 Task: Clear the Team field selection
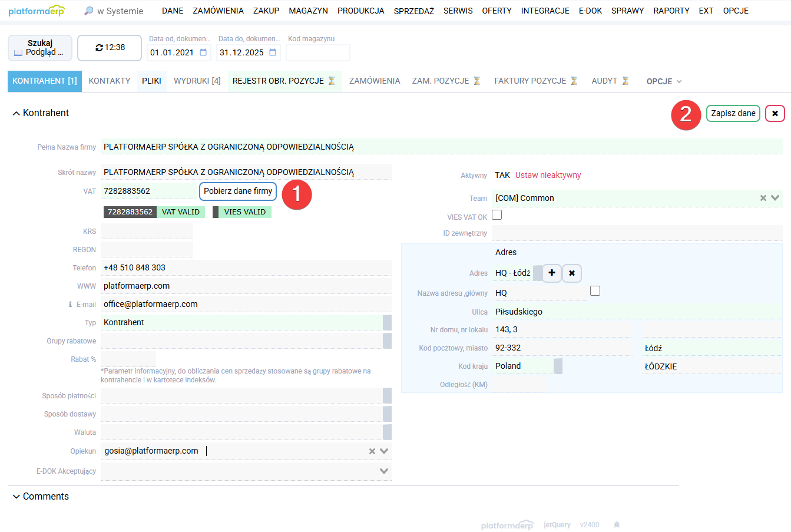[763, 198]
